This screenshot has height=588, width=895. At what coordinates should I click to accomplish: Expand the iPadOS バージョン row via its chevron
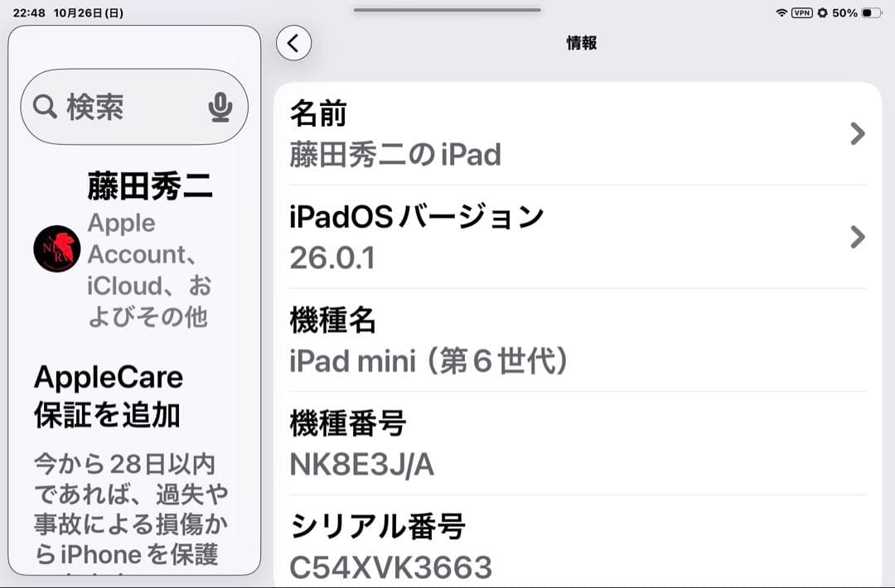pos(858,237)
